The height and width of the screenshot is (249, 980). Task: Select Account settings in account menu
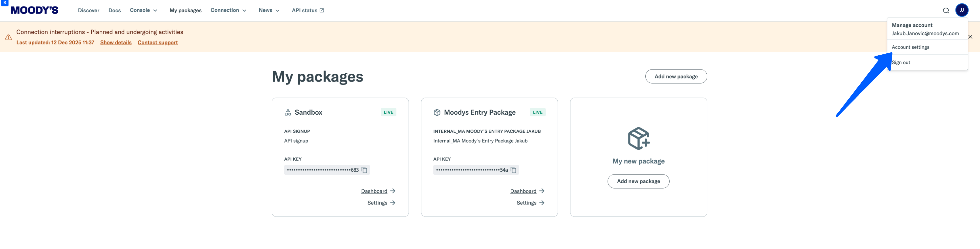tap(910, 47)
